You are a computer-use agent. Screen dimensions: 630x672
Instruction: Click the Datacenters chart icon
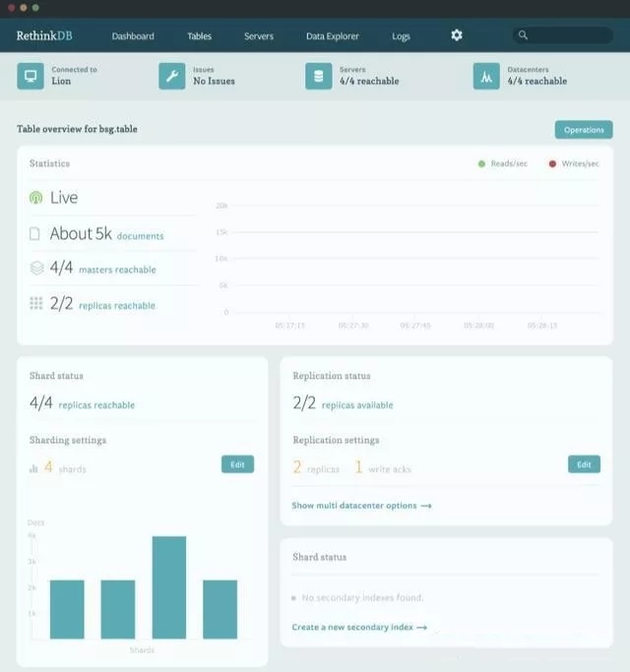tap(486, 76)
